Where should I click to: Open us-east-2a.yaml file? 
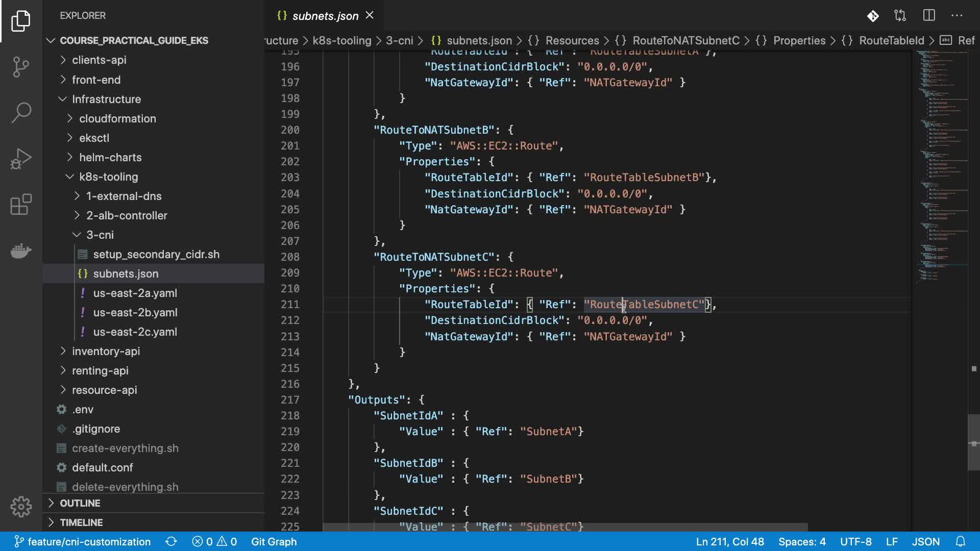point(135,293)
